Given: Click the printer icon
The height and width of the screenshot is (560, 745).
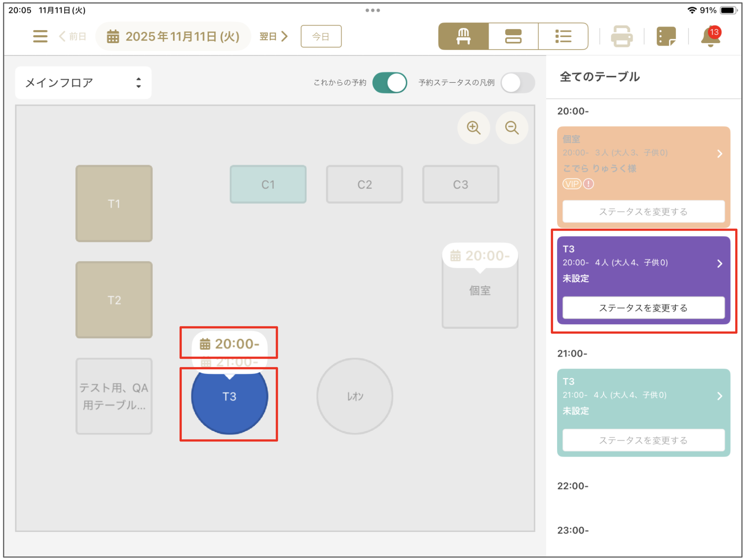Looking at the screenshot, I should [622, 36].
